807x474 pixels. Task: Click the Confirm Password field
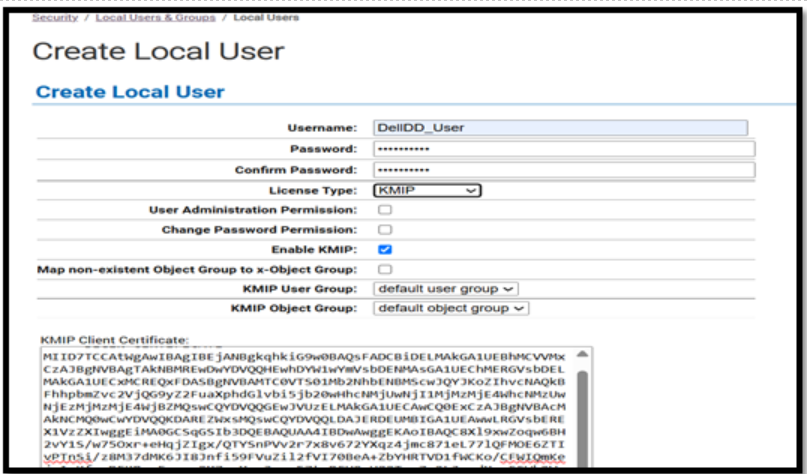click(x=564, y=170)
